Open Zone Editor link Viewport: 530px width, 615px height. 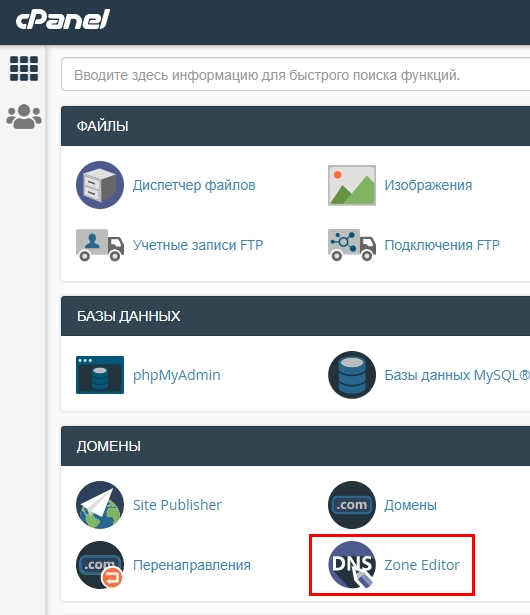[422, 565]
